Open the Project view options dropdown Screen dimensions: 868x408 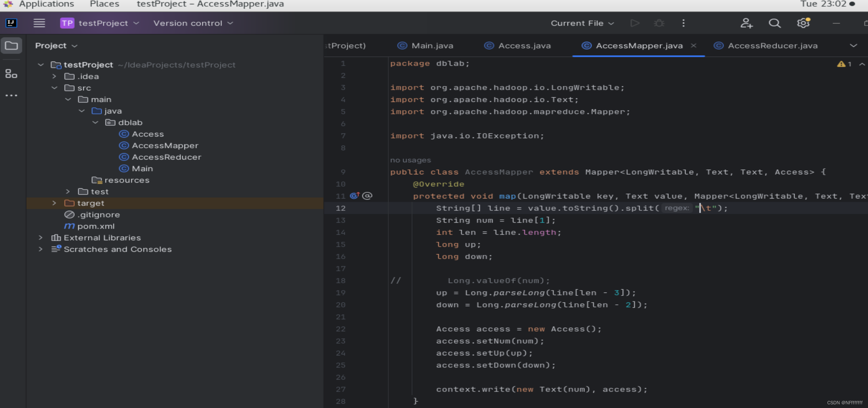tap(56, 46)
